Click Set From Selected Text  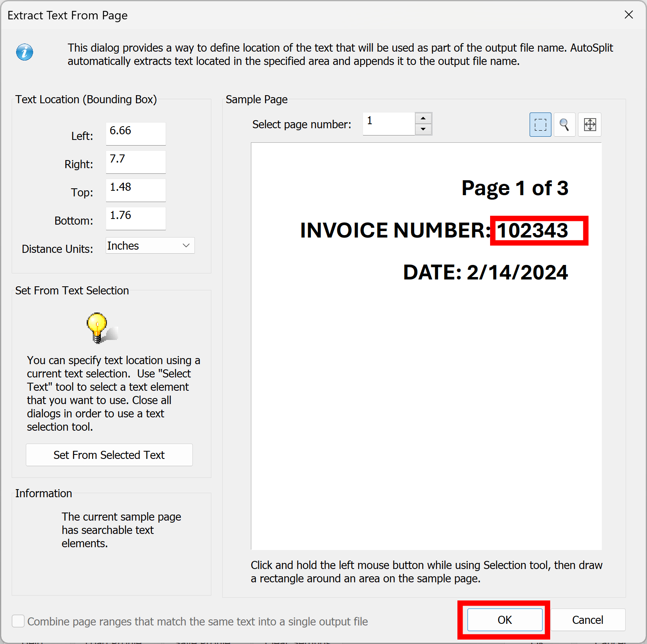coord(109,455)
